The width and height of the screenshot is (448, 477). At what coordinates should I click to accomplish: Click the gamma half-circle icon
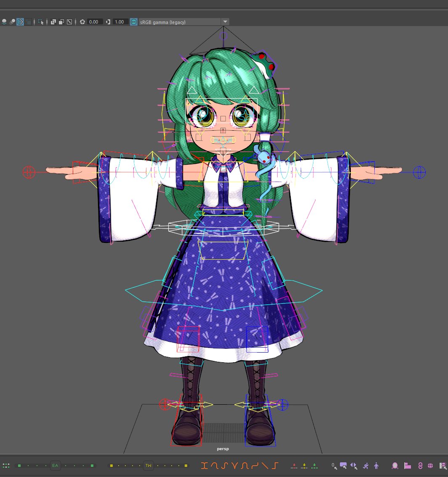[x=108, y=22]
